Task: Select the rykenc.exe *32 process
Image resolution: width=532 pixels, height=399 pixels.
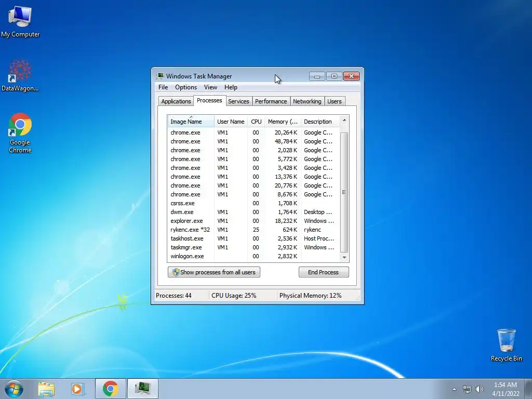Action: [x=254, y=229]
